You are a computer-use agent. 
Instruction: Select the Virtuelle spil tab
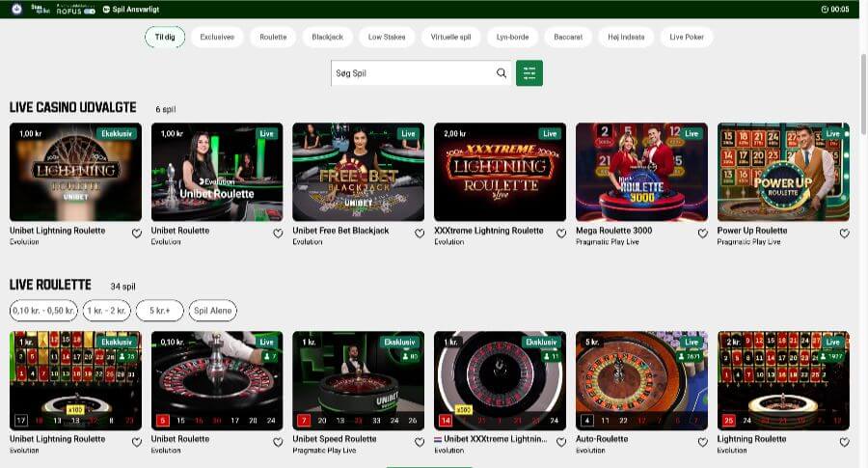(450, 37)
